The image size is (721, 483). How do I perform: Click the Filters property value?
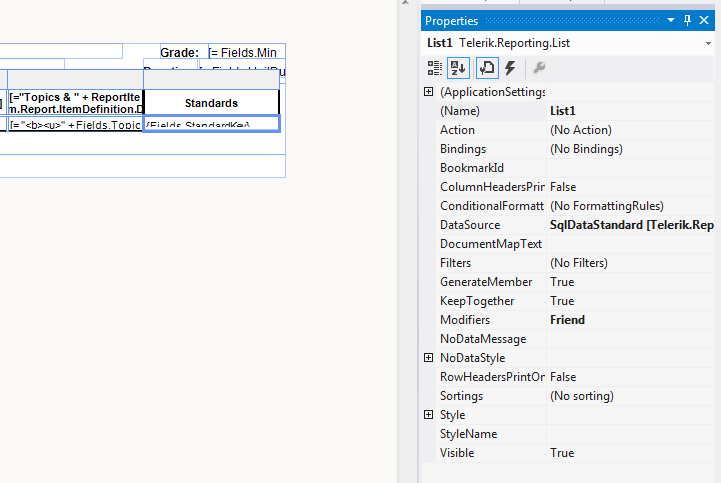(630, 263)
